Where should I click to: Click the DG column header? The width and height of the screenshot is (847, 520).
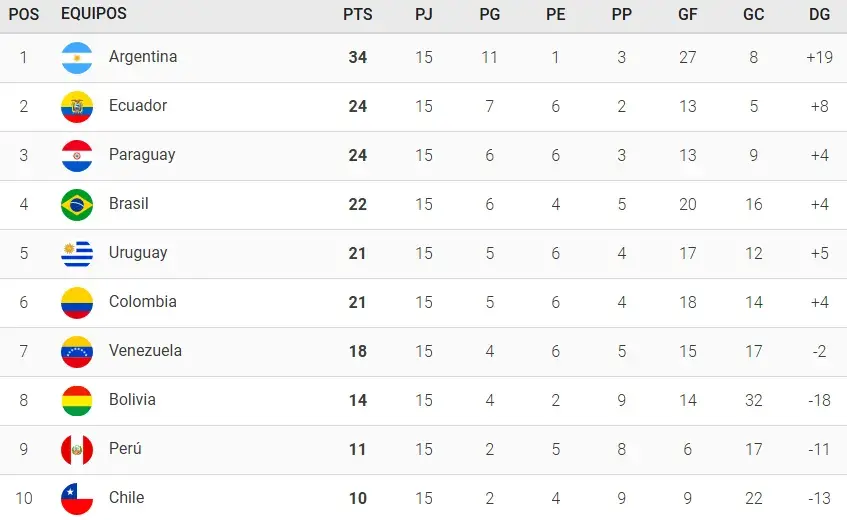819,14
